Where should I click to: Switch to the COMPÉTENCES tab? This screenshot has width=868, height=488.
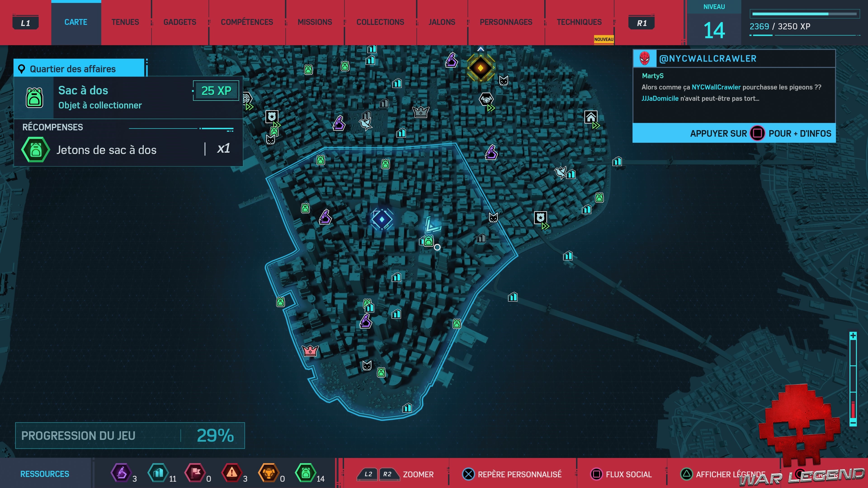(x=247, y=22)
